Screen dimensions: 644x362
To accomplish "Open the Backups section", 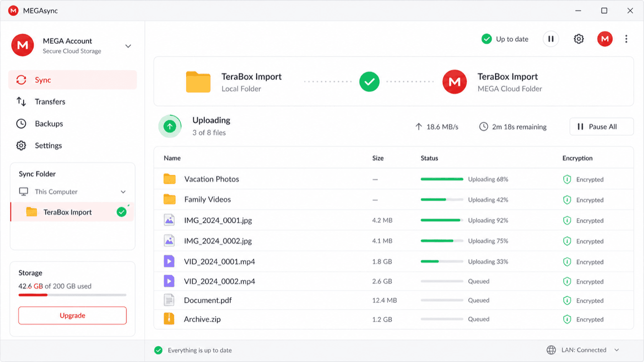I will point(72,124).
